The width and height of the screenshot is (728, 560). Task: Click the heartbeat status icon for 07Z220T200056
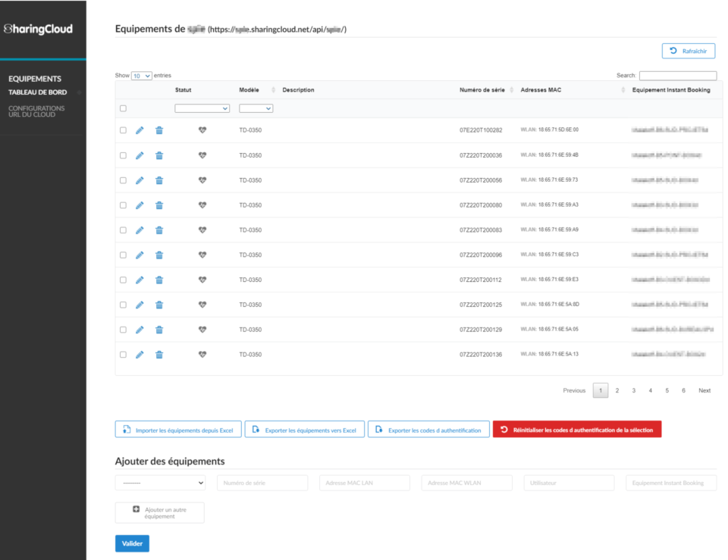click(202, 180)
